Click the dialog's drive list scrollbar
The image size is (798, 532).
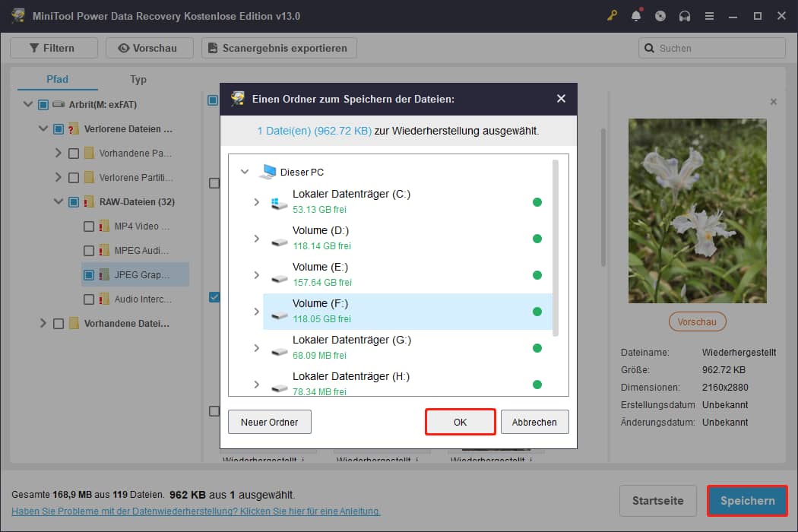click(555, 248)
